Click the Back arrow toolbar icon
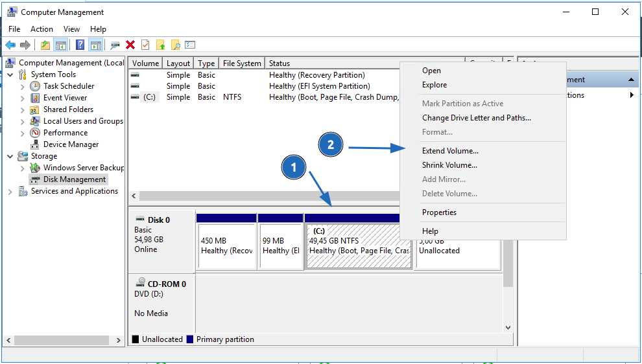 point(10,45)
